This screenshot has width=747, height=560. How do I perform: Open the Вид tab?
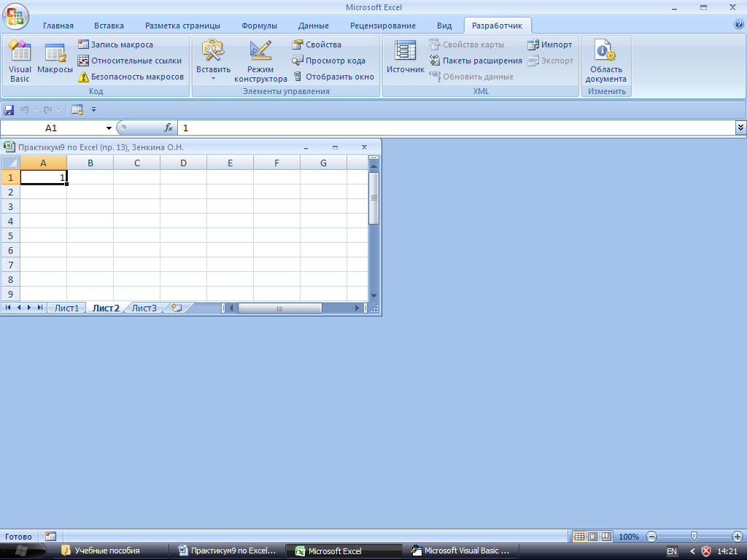(444, 26)
